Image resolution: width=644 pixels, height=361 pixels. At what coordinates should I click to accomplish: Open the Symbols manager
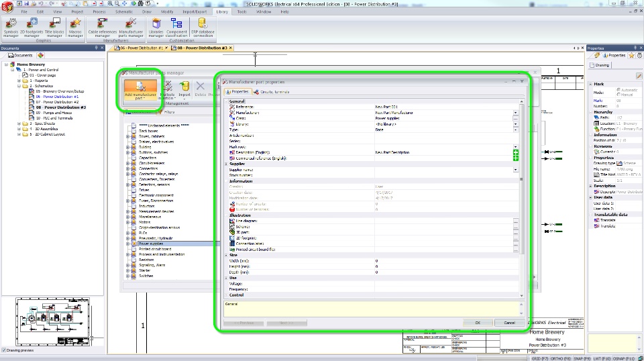pos(11,28)
